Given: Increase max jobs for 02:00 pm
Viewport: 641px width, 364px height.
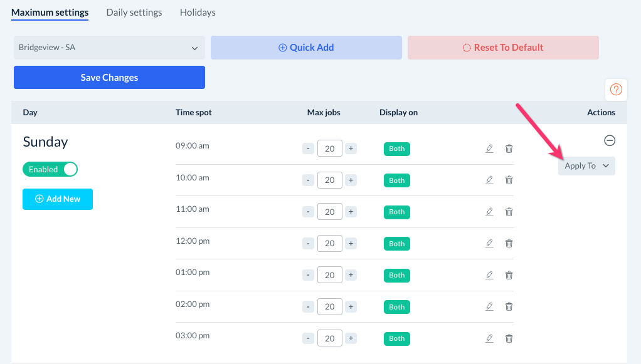Looking at the screenshot, I should [351, 307].
